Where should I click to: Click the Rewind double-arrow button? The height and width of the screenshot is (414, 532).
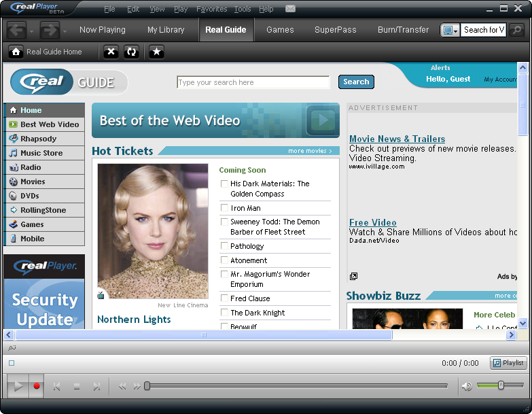pos(122,387)
